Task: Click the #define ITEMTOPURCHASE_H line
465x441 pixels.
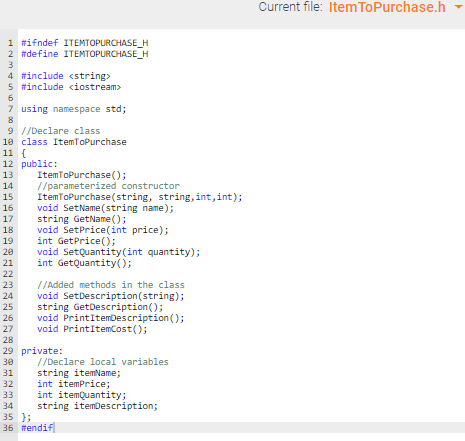Action: pos(85,54)
